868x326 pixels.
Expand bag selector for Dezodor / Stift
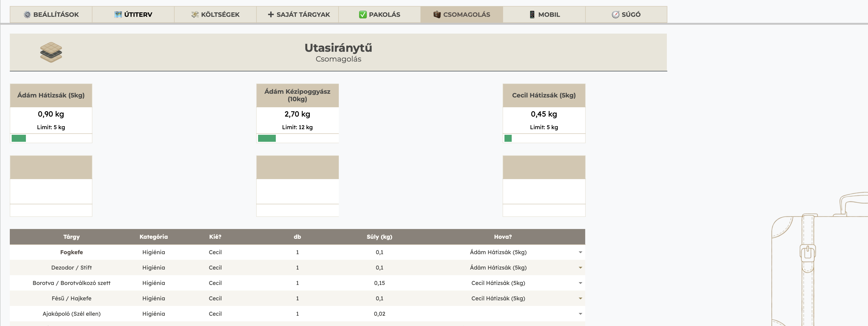click(x=580, y=268)
